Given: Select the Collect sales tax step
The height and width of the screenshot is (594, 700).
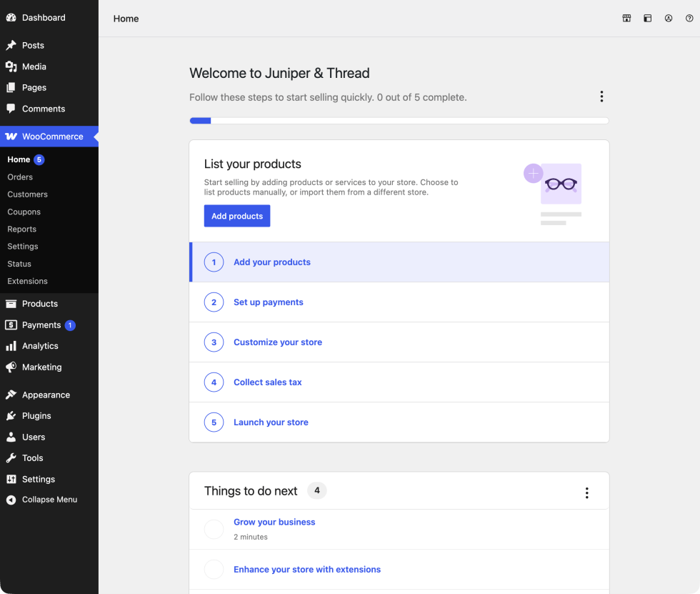Looking at the screenshot, I should pyautogui.click(x=399, y=382).
